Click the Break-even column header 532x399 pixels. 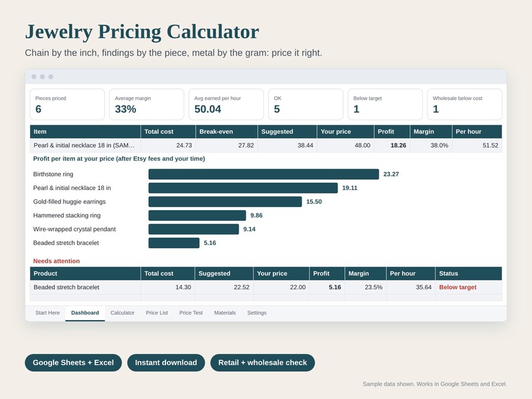[x=226, y=131]
